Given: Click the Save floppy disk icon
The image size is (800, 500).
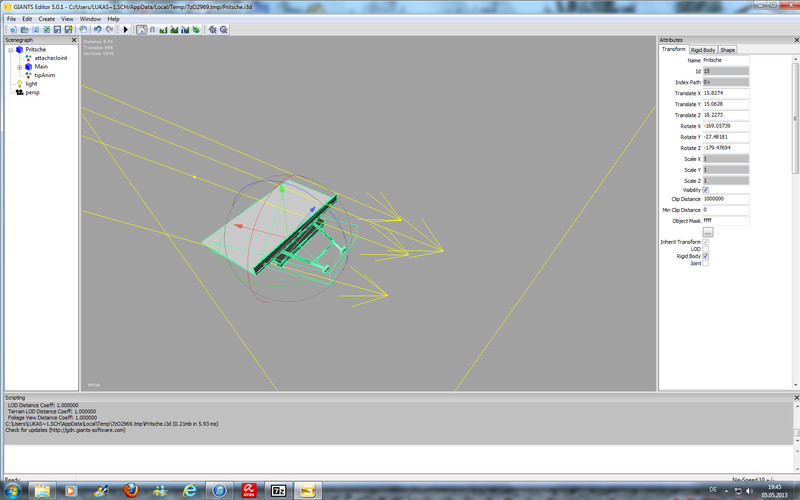Looking at the screenshot, I should 57,30.
